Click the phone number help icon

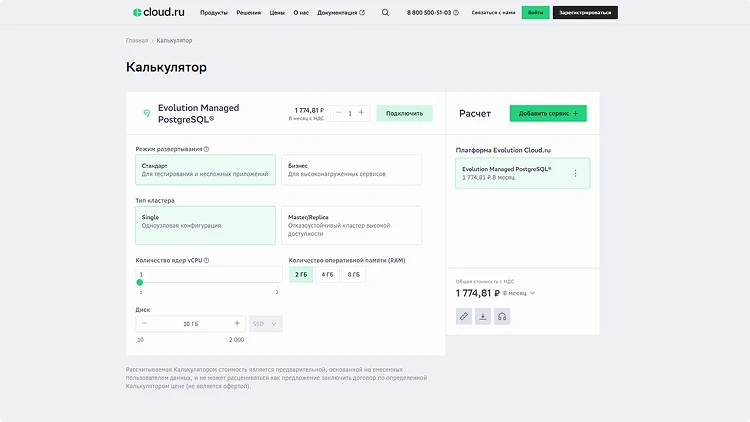point(456,13)
